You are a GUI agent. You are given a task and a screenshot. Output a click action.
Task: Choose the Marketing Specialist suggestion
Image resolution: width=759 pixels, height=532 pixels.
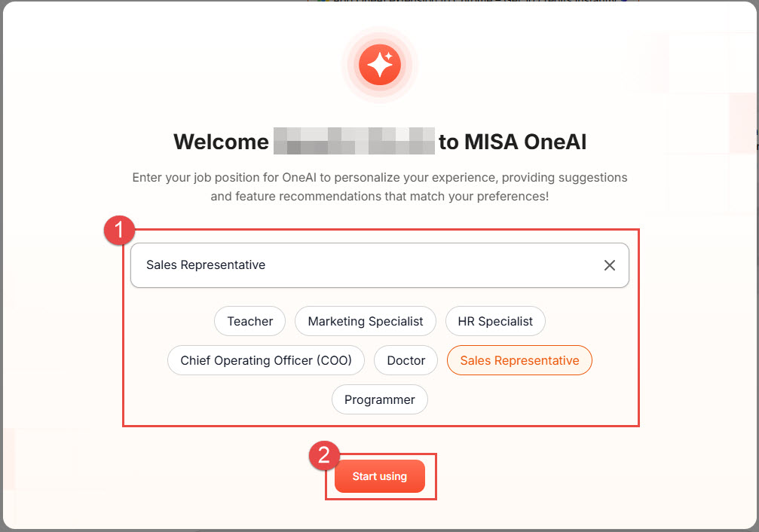coord(366,321)
